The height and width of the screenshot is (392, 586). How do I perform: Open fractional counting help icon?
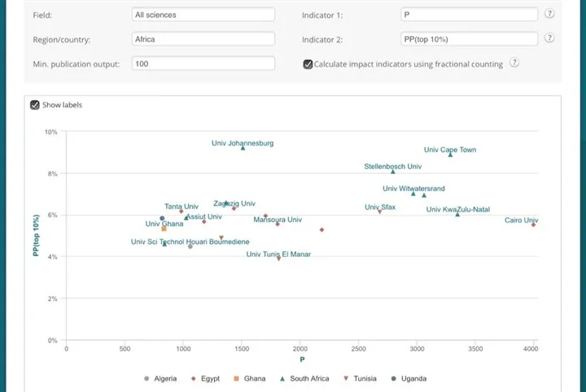pyautogui.click(x=514, y=63)
